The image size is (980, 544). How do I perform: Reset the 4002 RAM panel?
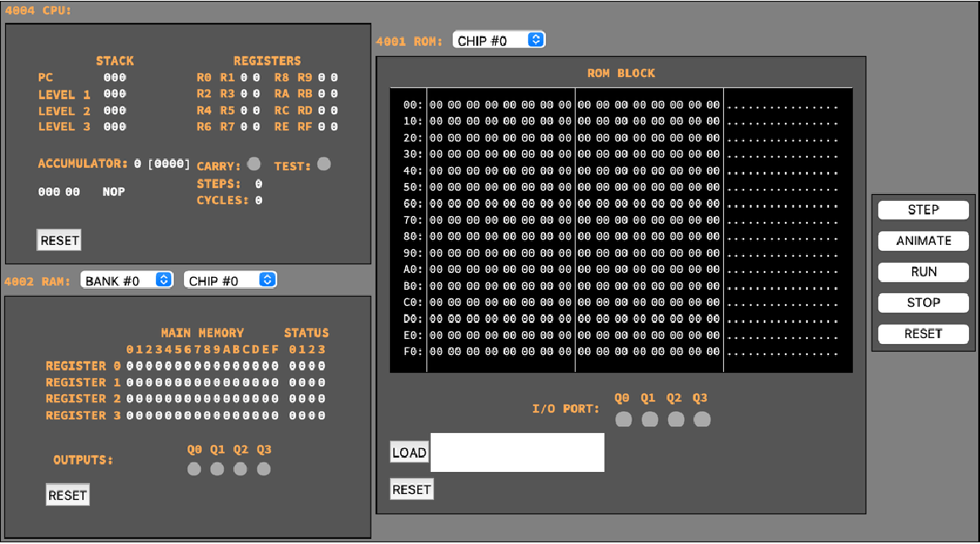point(67,496)
